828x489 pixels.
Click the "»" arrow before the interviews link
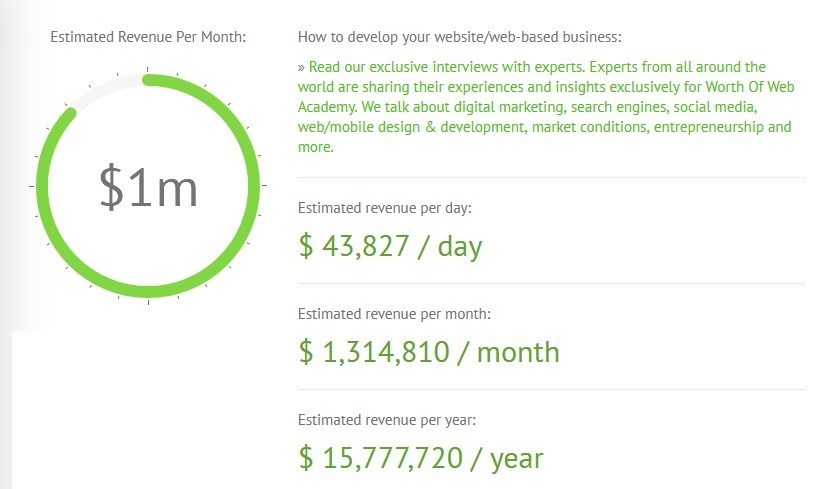[302, 67]
